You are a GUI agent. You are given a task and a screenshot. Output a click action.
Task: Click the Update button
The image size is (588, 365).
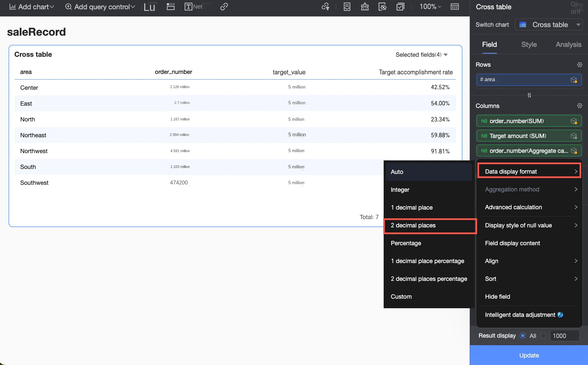coord(529,355)
